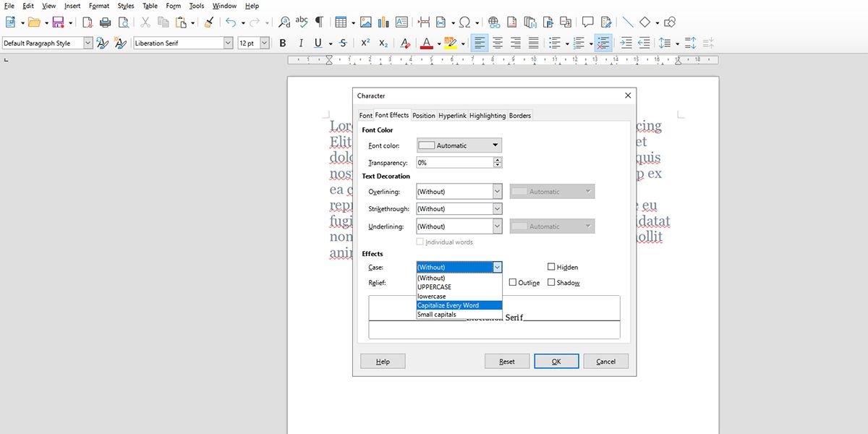
Task: Apply centered paragraph alignment
Action: 497,43
